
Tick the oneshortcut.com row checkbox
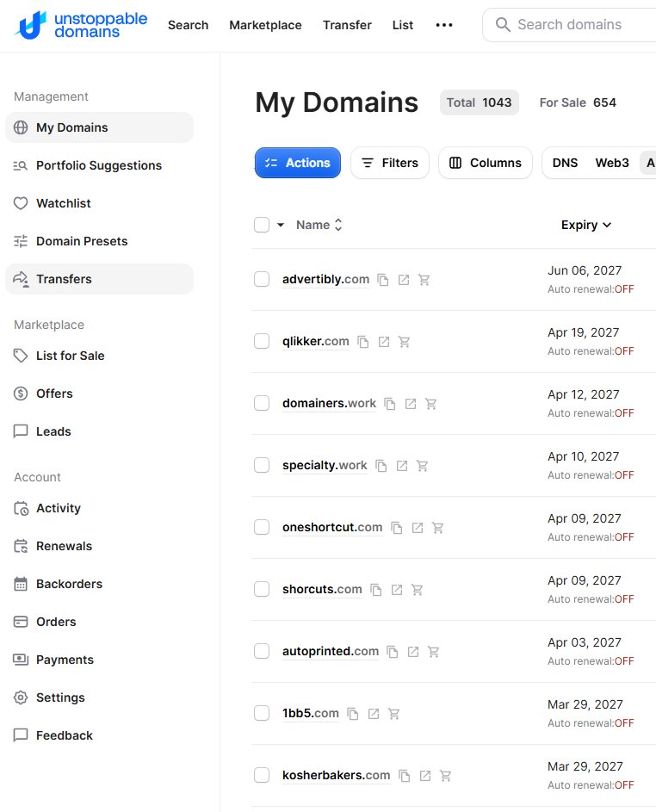click(262, 527)
